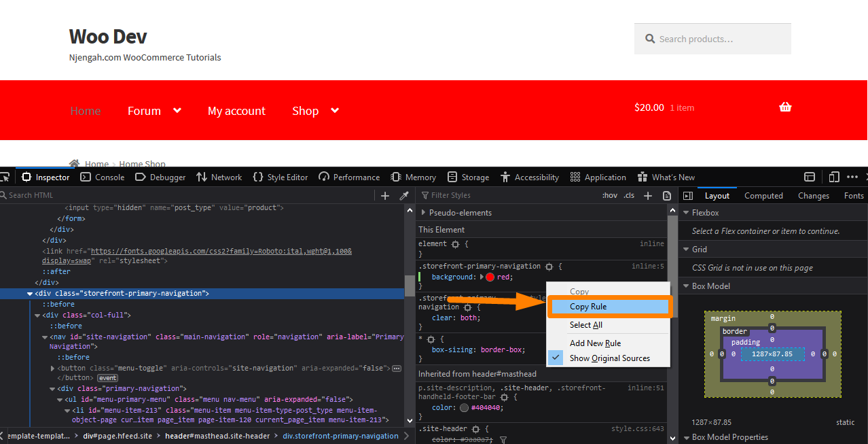
Task: Click selector highlighter icon beside * rule
Action: click(x=431, y=339)
